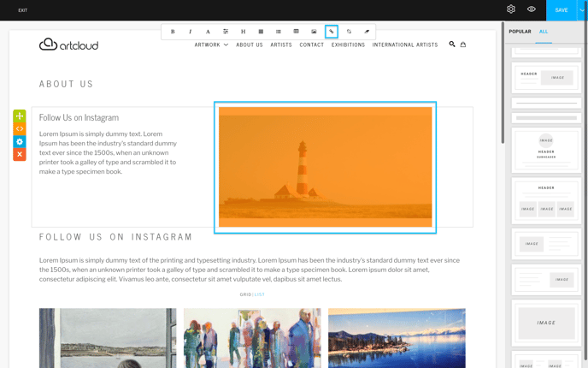588x368 pixels.
Task: Switch artwork view to List
Action: tap(260, 294)
